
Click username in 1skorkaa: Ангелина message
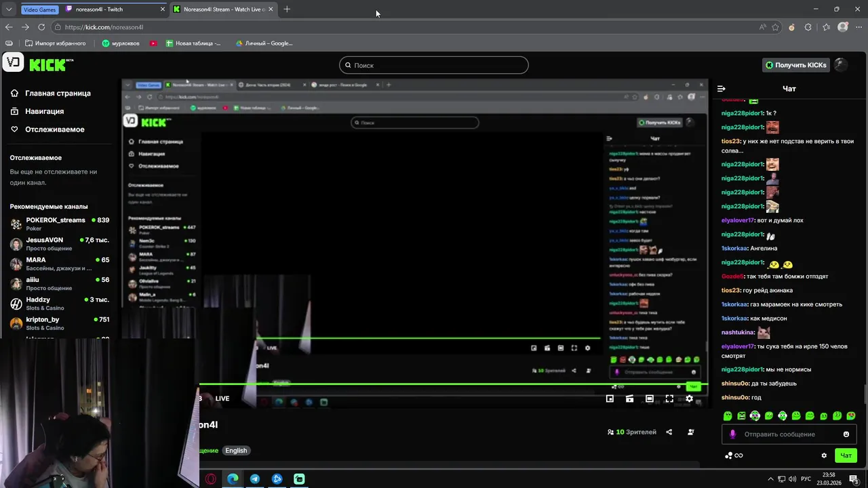pyautogui.click(x=734, y=248)
